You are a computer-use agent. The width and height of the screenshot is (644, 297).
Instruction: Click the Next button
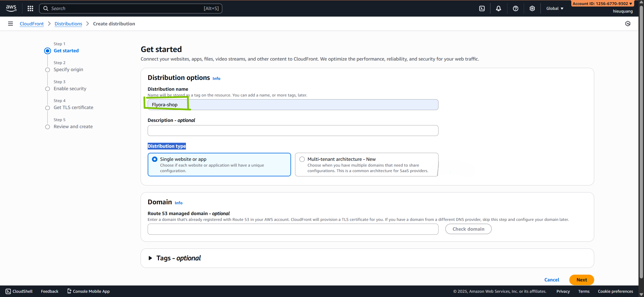581,280
